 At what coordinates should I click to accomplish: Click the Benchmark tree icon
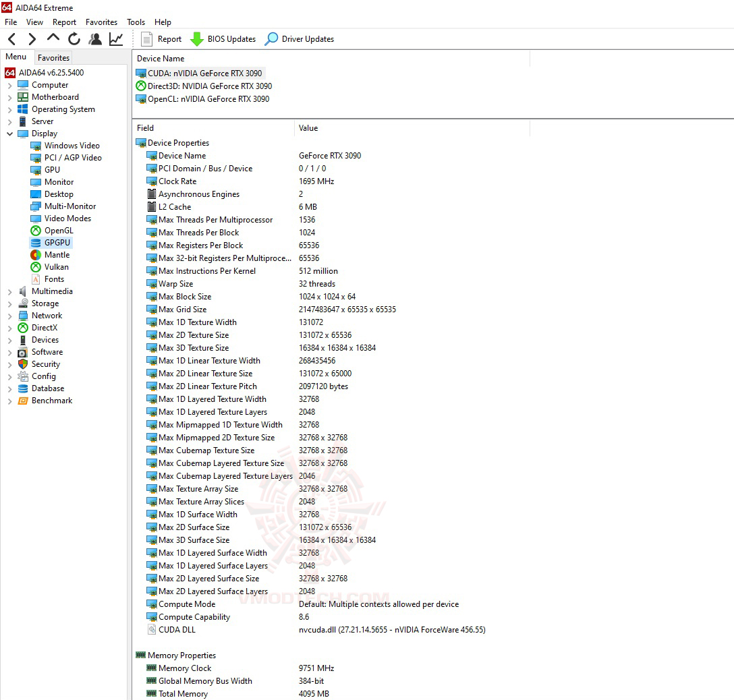point(22,401)
